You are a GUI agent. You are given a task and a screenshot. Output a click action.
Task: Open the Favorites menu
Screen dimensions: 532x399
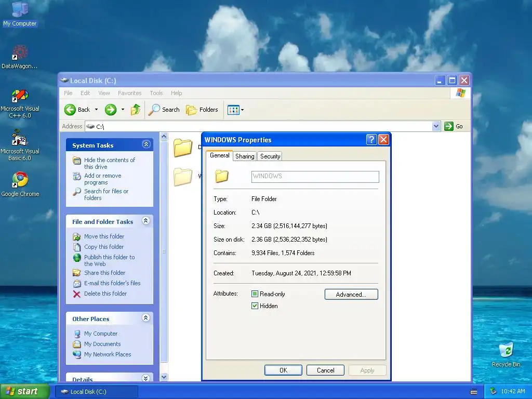point(129,93)
